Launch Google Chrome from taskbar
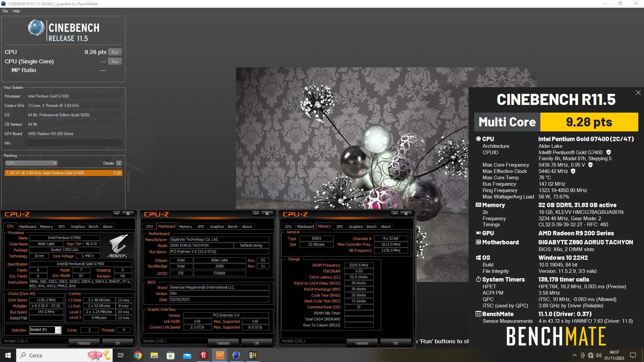 click(138, 355)
